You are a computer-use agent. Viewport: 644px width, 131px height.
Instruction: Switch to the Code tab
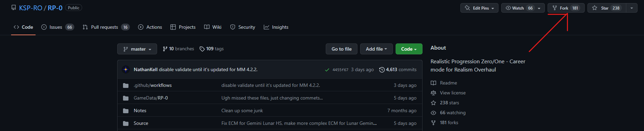24,27
